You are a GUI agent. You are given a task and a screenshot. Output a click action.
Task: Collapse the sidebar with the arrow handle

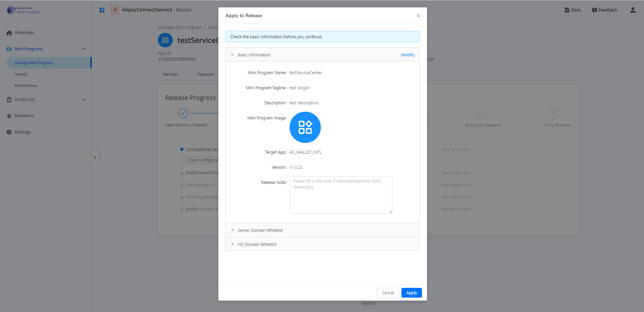pos(95,157)
